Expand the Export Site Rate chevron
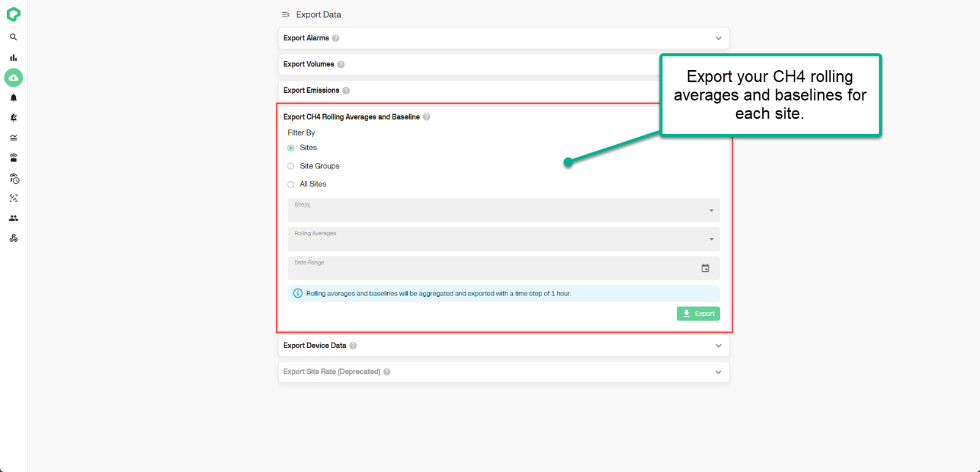 point(719,372)
